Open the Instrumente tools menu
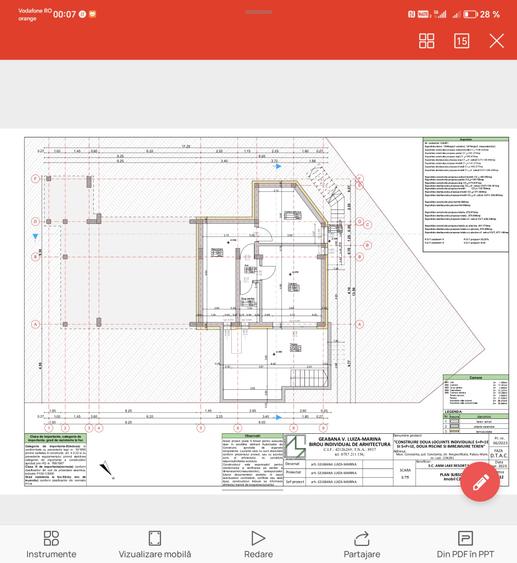 (51, 544)
